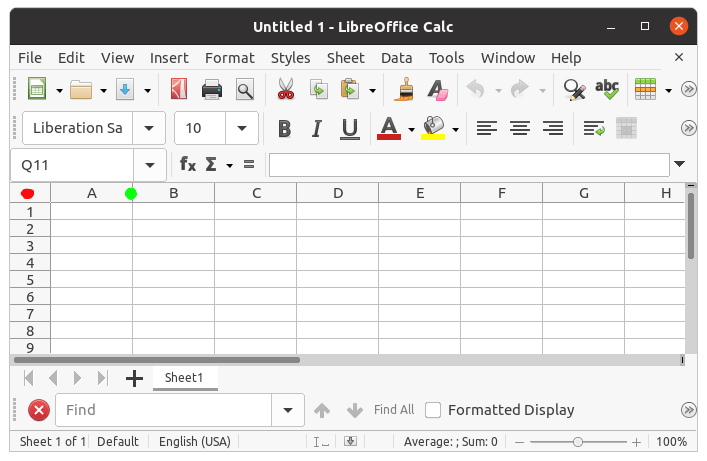This screenshot has height=461, width=707.
Task: Expand the New document dropdown arrow
Action: click(60, 91)
